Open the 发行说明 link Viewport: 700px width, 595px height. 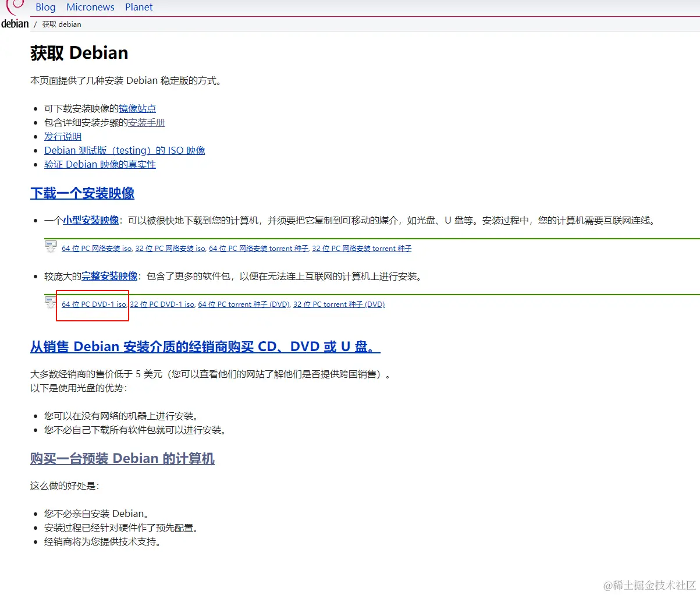coord(63,136)
